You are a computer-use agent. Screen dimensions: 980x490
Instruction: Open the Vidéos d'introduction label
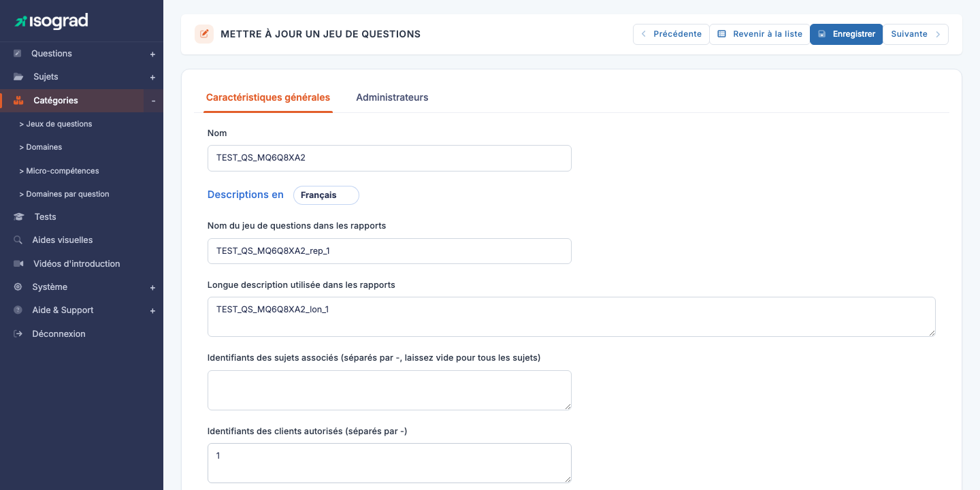[x=77, y=263]
